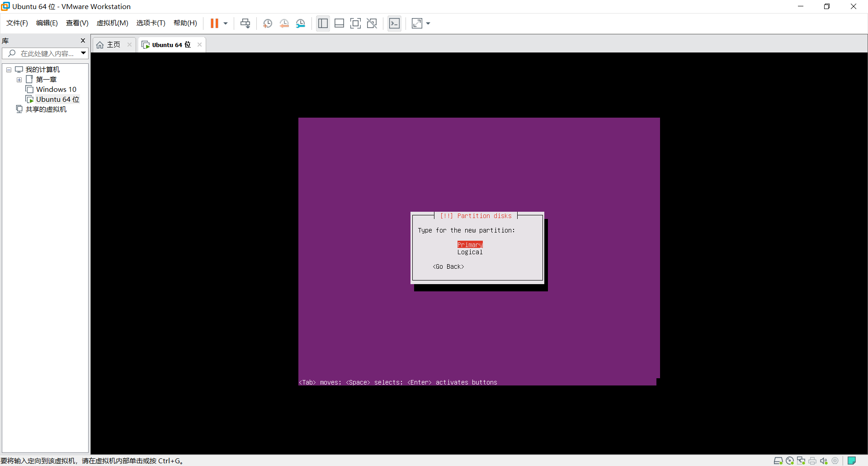The width and height of the screenshot is (868, 466).
Task: Toggle the thumbnail bar view icon
Action: 339,23
